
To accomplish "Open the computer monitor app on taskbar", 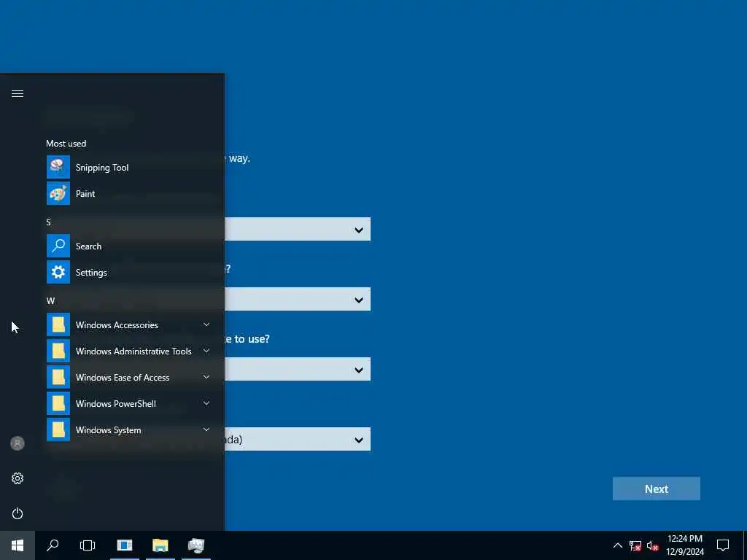I will tap(196, 545).
